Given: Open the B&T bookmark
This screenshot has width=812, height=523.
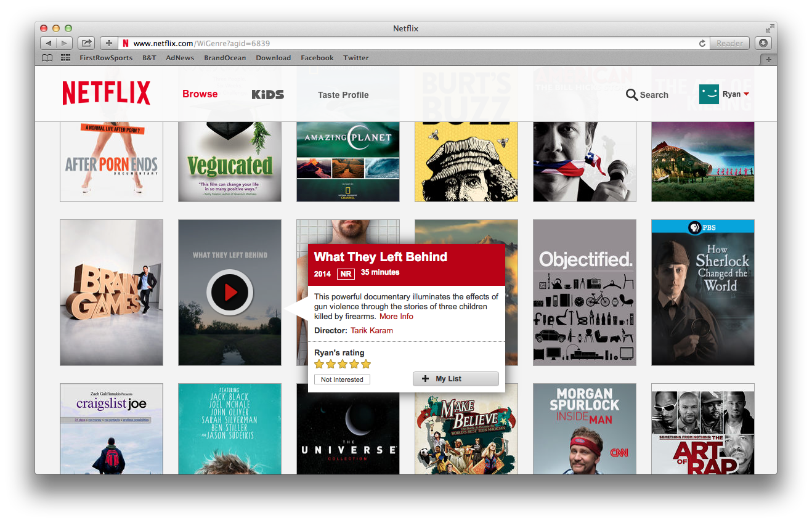Looking at the screenshot, I should point(149,58).
